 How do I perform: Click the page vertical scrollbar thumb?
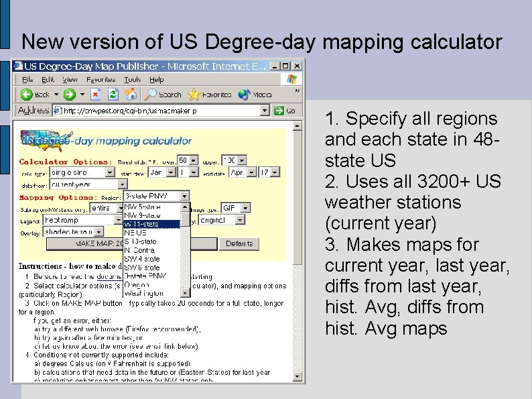297,197
